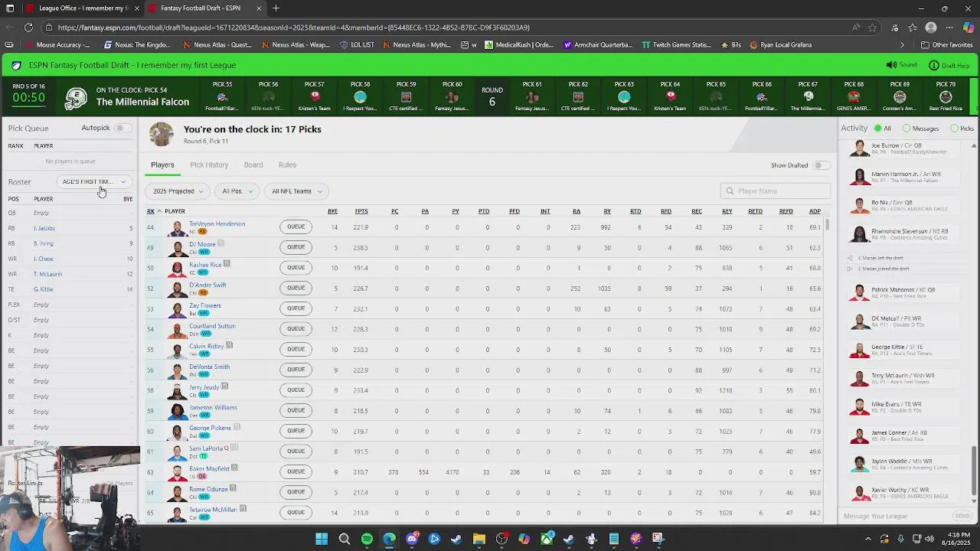This screenshot has width=980, height=551.
Task: Open a new browser tab
Action: (x=276, y=8)
